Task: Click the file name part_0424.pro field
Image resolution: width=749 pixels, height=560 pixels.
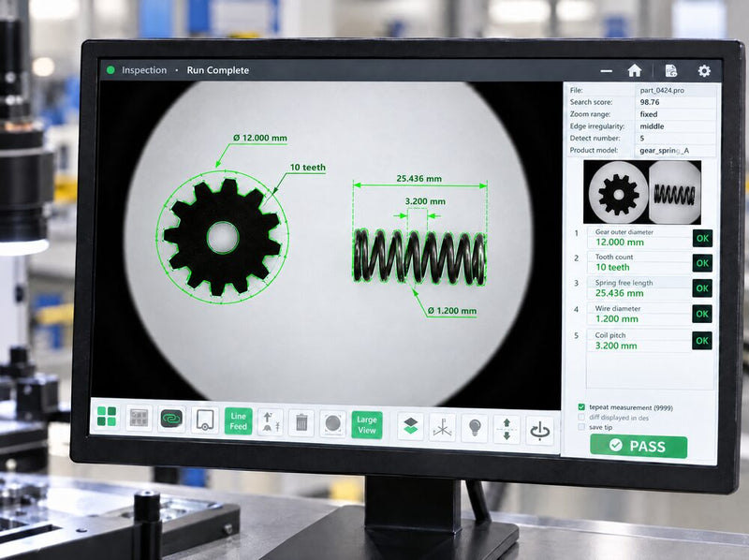Action: tap(677, 90)
